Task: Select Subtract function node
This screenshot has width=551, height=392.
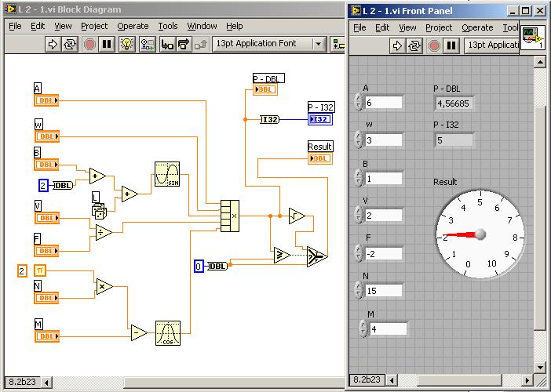Action: (139, 332)
